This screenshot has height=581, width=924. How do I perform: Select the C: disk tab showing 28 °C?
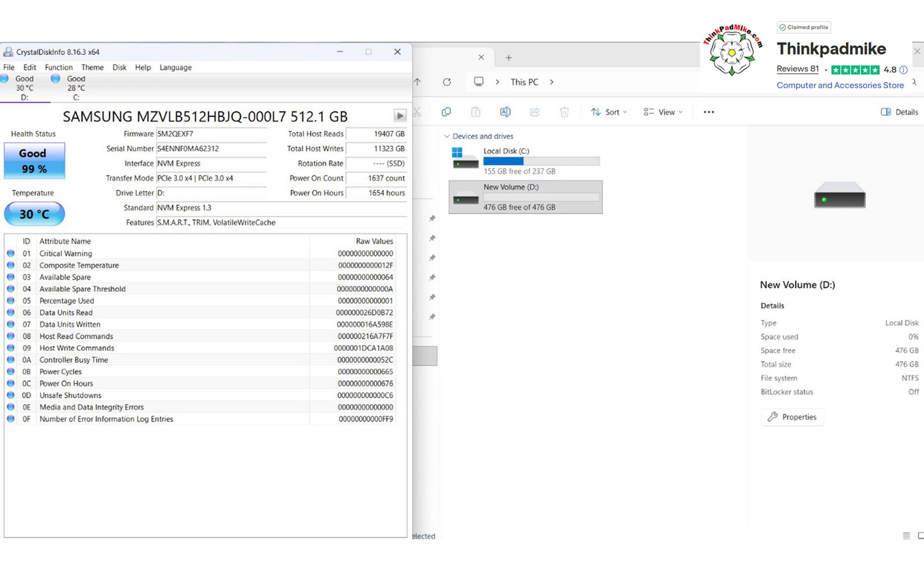[x=75, y=88]
